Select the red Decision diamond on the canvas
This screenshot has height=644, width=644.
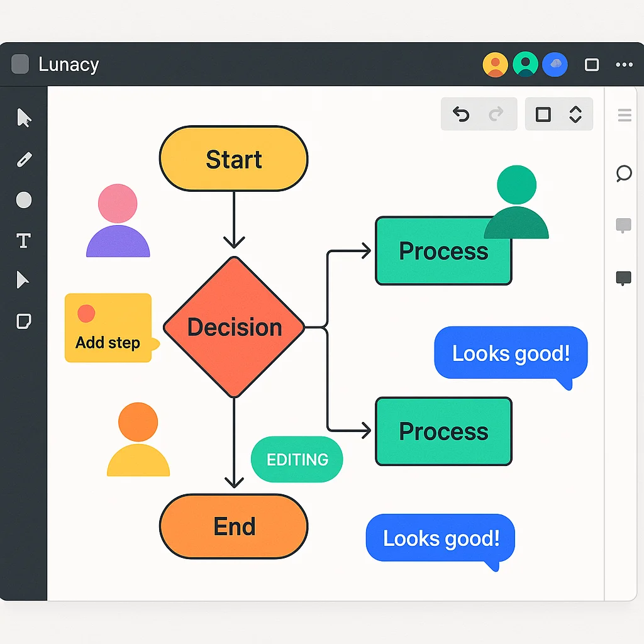(234, 326)
